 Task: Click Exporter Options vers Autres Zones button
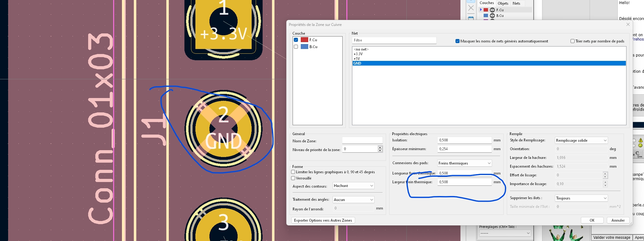coord(323,220)
